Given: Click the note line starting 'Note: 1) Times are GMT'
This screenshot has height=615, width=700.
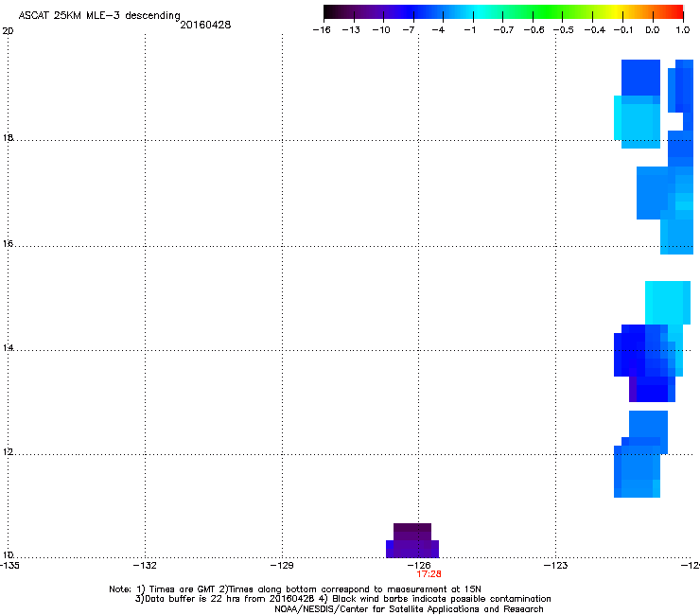Looking at the screenshot, I should (x=295, y=589).
